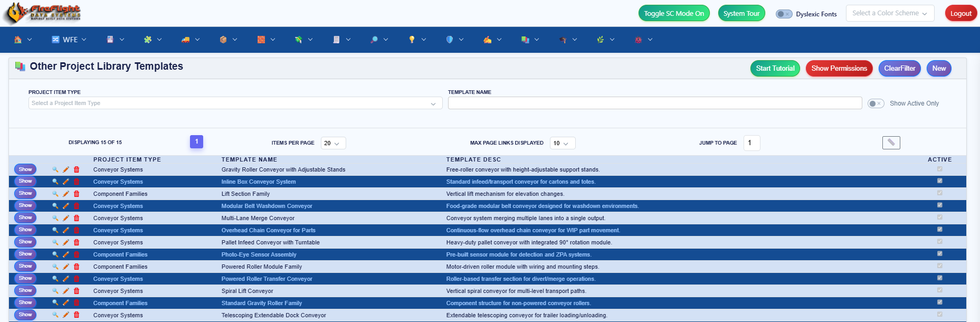Delete Overhead Chain Conveyor for Parts row
The image size is (980, 322).
pyautogui.click(x=77, y=230)
